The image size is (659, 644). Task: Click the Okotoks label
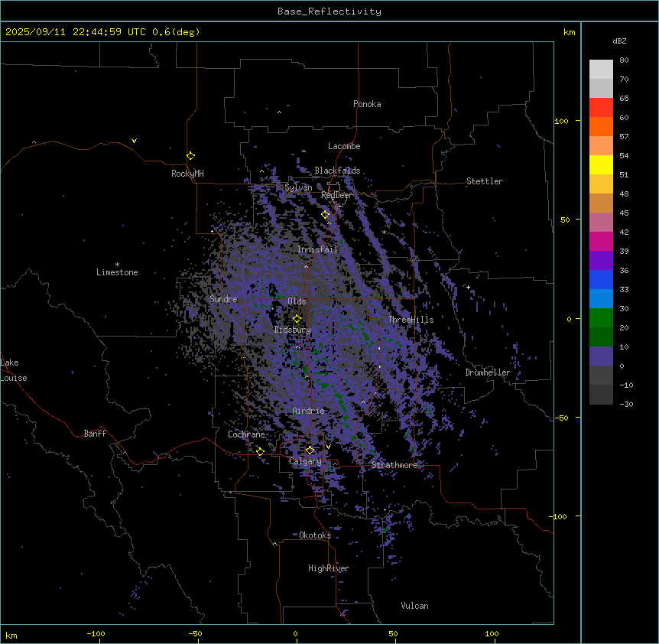(x=315, y=535)
